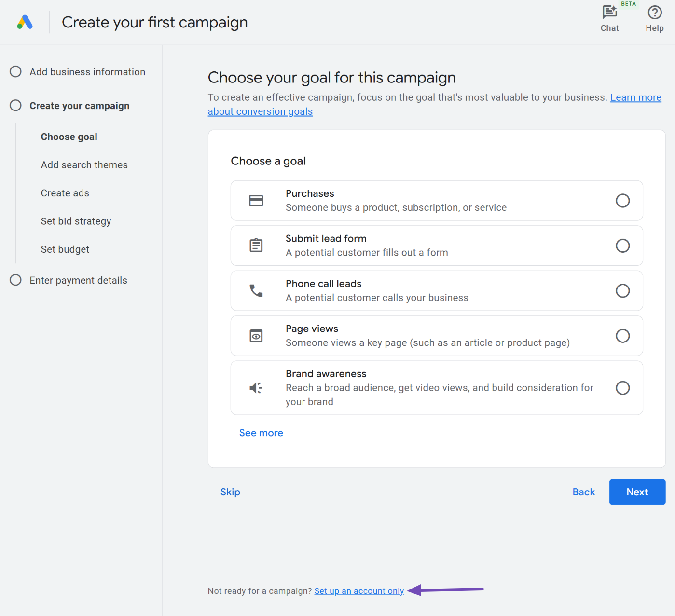Image resolution: width=675 pixels, height=616 pixels.
Task: Select Enter payment details step
Action: [x=78, y=280]
